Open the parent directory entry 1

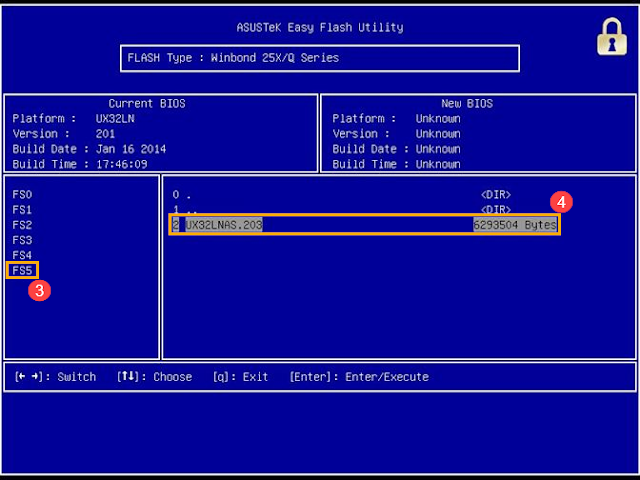(x=341, y=210)
